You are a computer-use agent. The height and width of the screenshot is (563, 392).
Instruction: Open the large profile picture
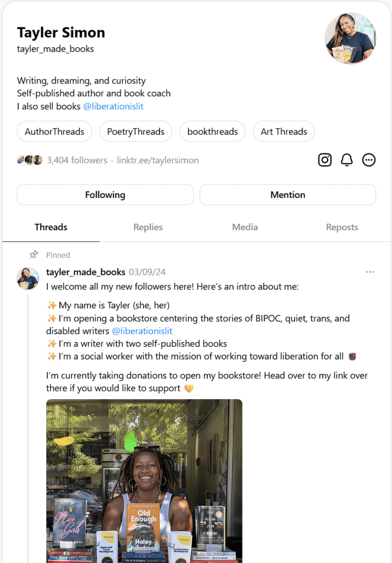(x=350, y=38)
